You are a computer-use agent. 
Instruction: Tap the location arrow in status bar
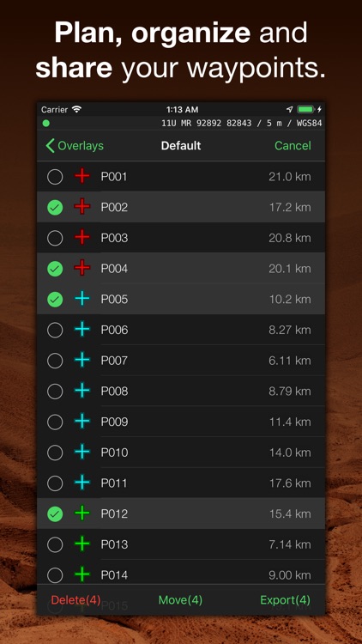click(290, 110)
